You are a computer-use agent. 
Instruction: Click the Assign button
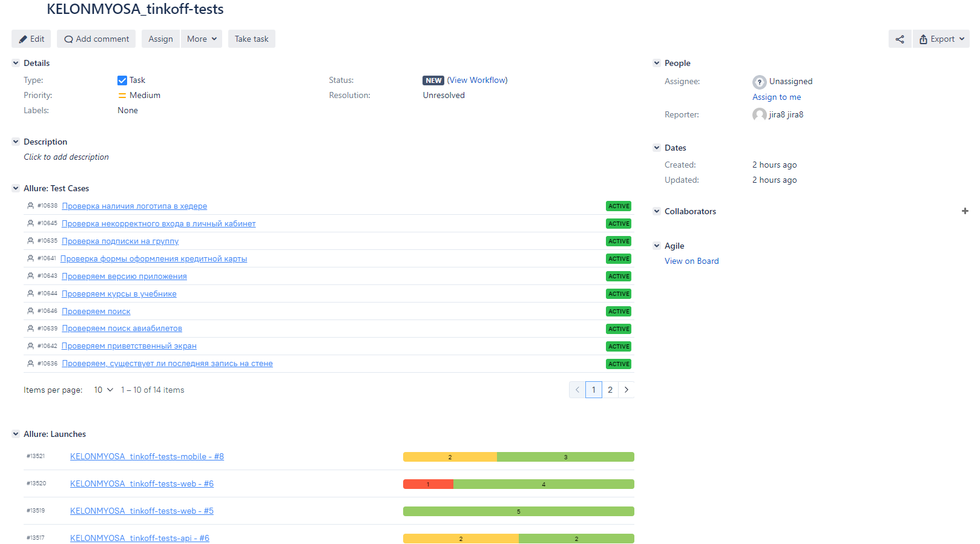[x=160, y=39]
